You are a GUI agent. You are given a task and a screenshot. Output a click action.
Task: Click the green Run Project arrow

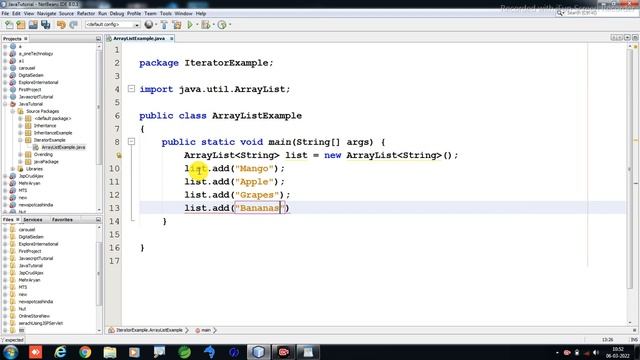[x=190, y=25]
